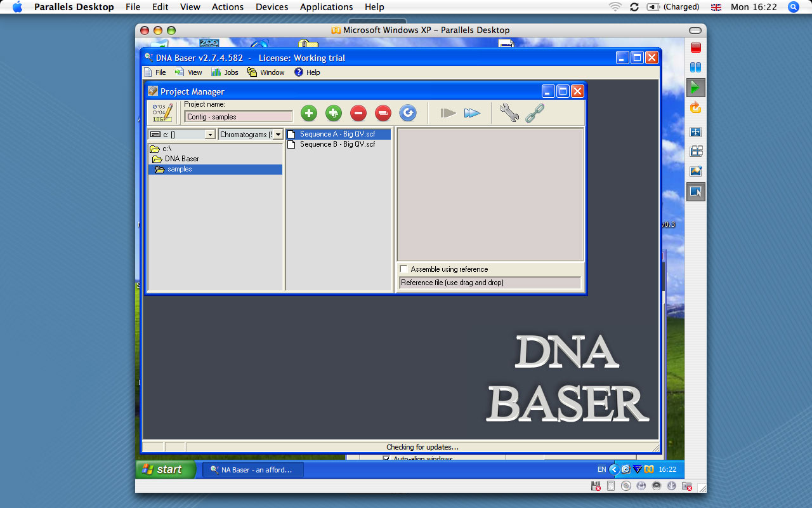
Task: Open the Chromatograms file type dropdown
Action: pos(278,135)
